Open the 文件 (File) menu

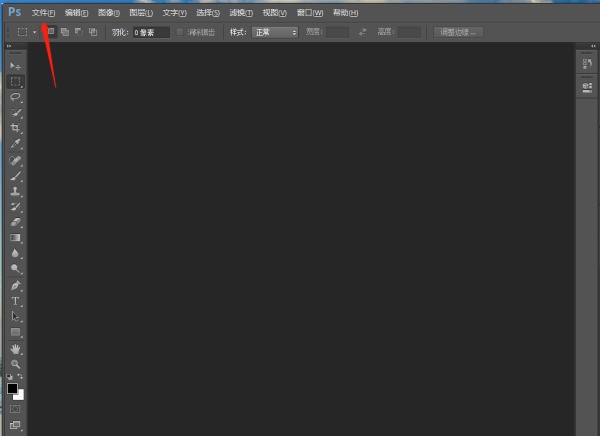tap(42, 13)
